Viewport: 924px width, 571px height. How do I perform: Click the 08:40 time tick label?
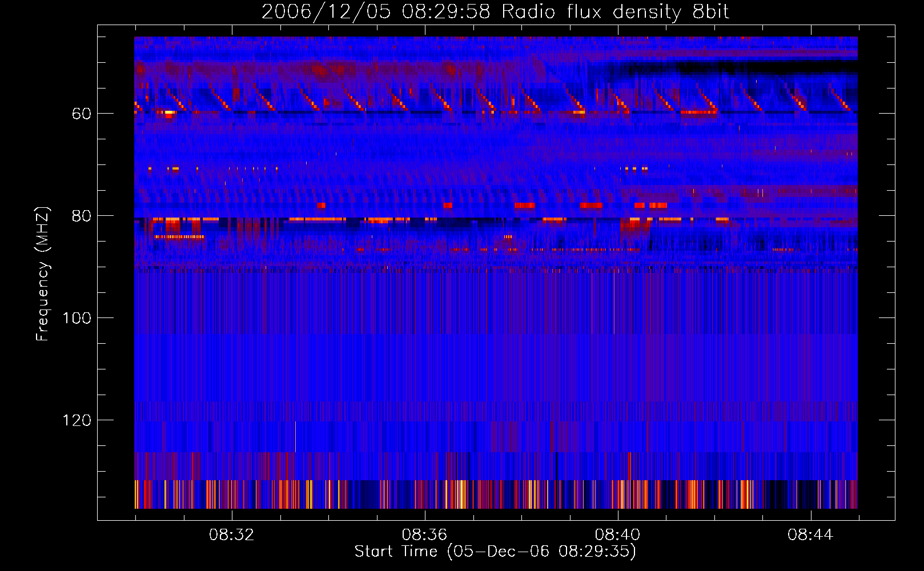617,535
